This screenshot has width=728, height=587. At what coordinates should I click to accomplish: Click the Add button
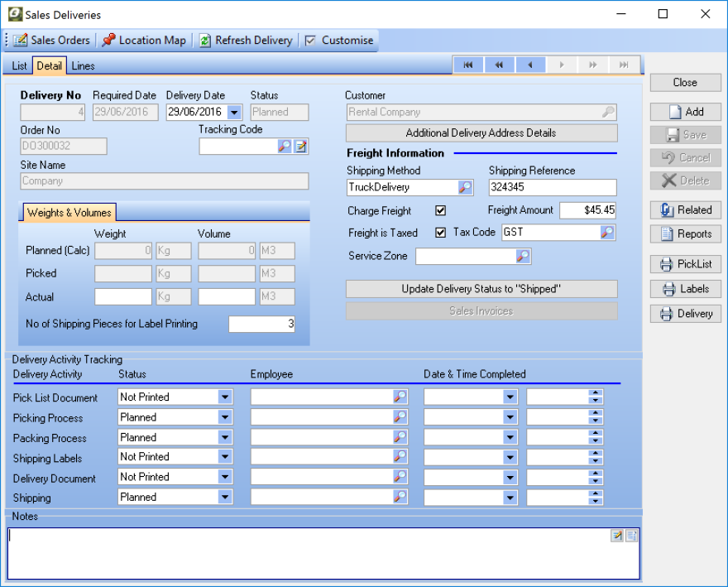pyautogui.click(x=685, y=112)
